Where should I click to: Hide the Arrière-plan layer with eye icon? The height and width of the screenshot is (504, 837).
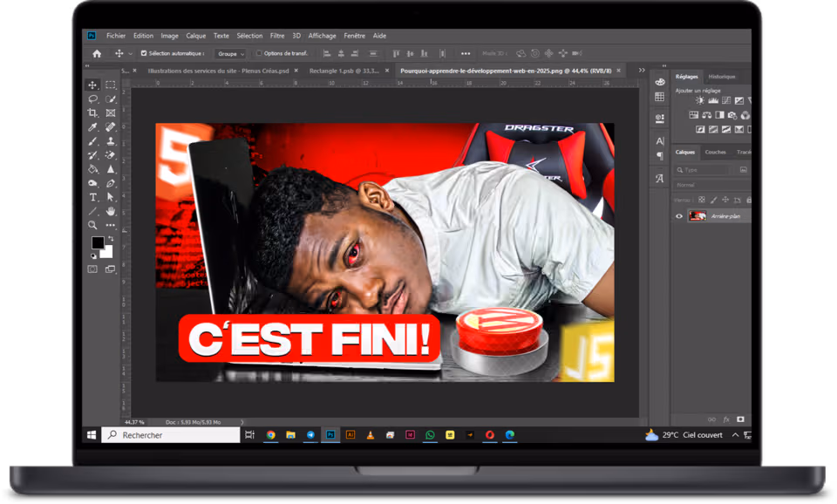coord(679,216)
